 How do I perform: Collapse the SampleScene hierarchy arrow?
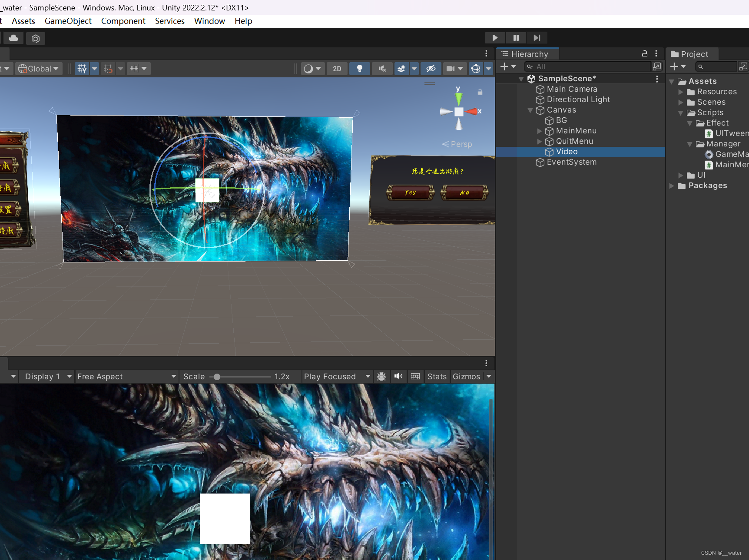pyautogui.click(x=521, y=79)
